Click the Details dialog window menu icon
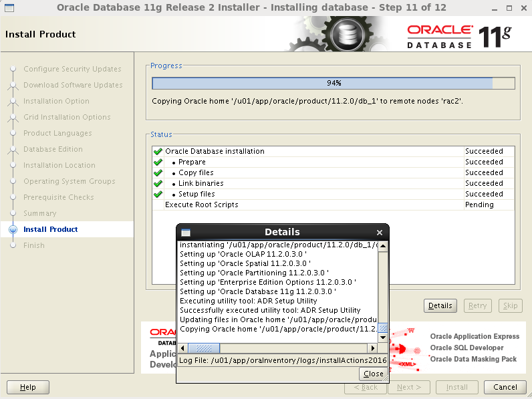532x399 pixels. pos(186,233)
